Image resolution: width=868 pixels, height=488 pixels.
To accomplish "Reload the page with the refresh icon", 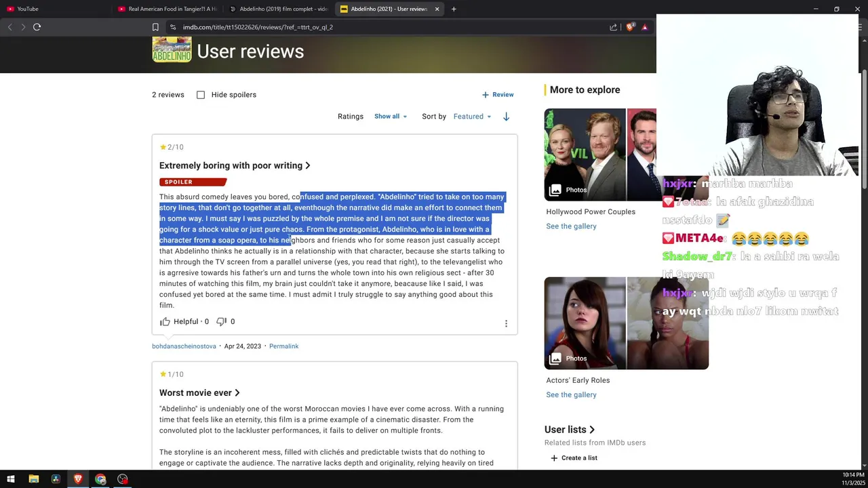I will coord(37,27).
